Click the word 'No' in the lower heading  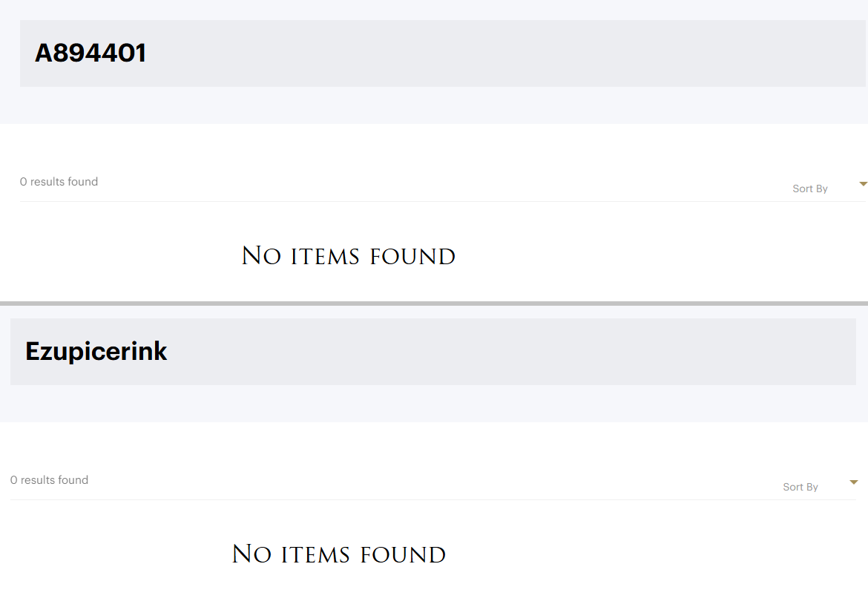251,555
